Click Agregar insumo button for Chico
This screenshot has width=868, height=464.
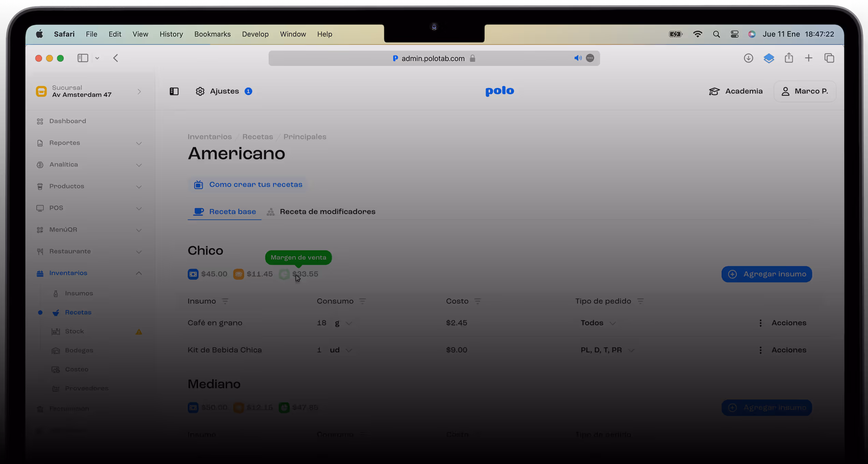[766, 274]
